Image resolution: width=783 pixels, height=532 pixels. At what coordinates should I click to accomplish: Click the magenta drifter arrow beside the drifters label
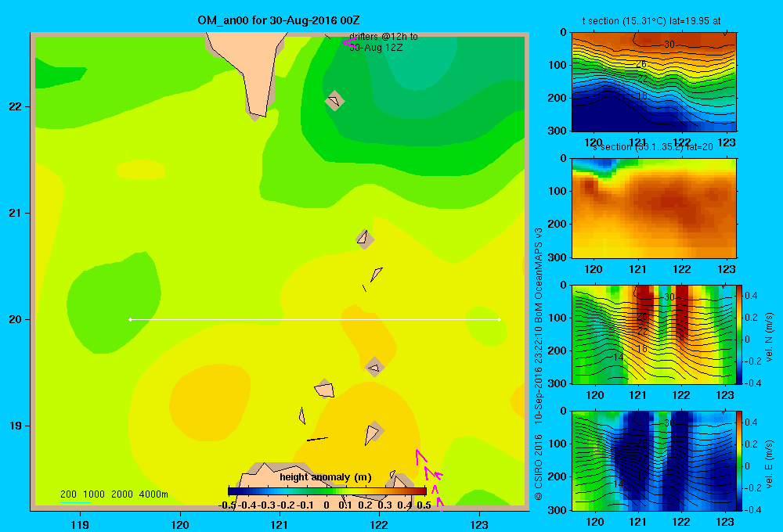pos(349,43)
